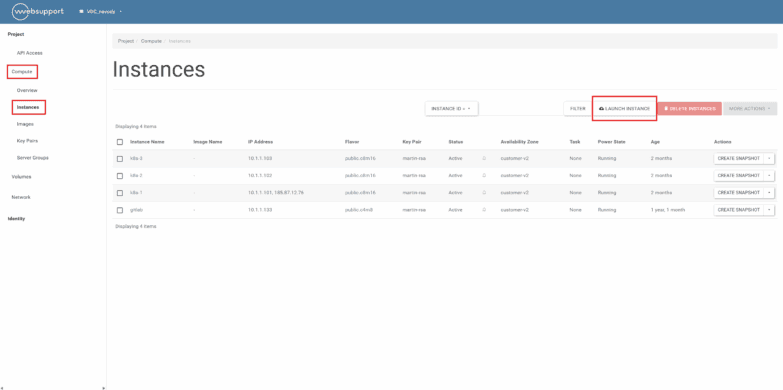Viewport: 783px width, 390px height.
Task: Tick the select-all checkbox in the table header
Action: click(120, 142)
